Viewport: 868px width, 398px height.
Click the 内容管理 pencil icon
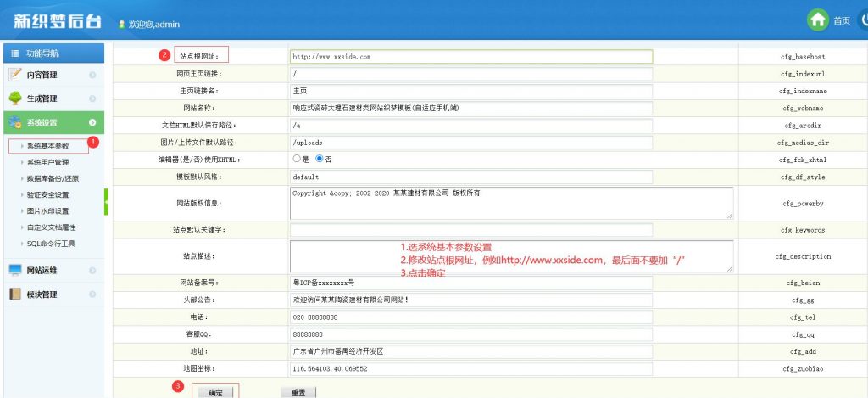coord(15,75)
